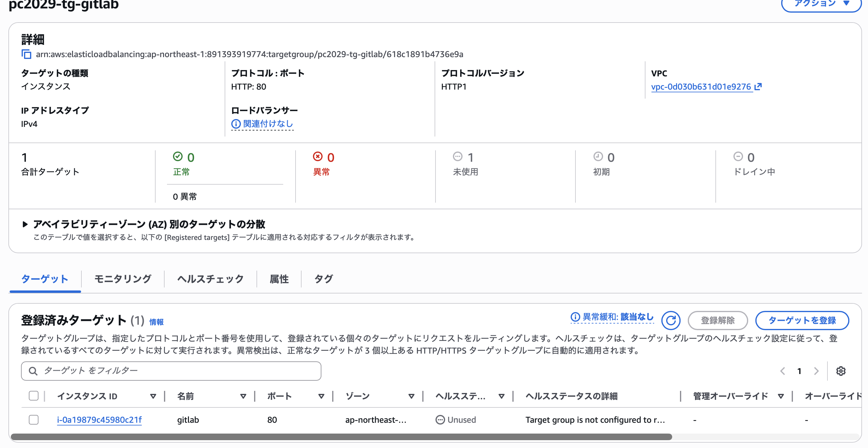Click the ドレイン中 count label

(x=754, y=172)
